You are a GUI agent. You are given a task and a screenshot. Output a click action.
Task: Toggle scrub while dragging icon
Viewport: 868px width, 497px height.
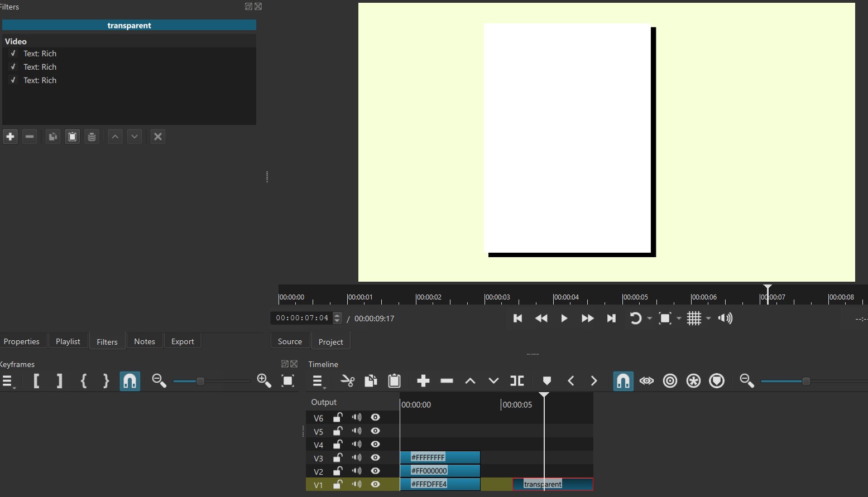pos(646,381)
